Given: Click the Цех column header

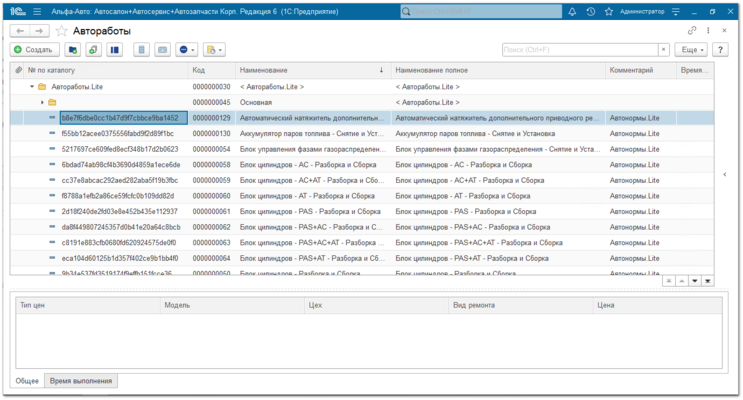Looking at the screenshot, I should (x=376, y=305).
